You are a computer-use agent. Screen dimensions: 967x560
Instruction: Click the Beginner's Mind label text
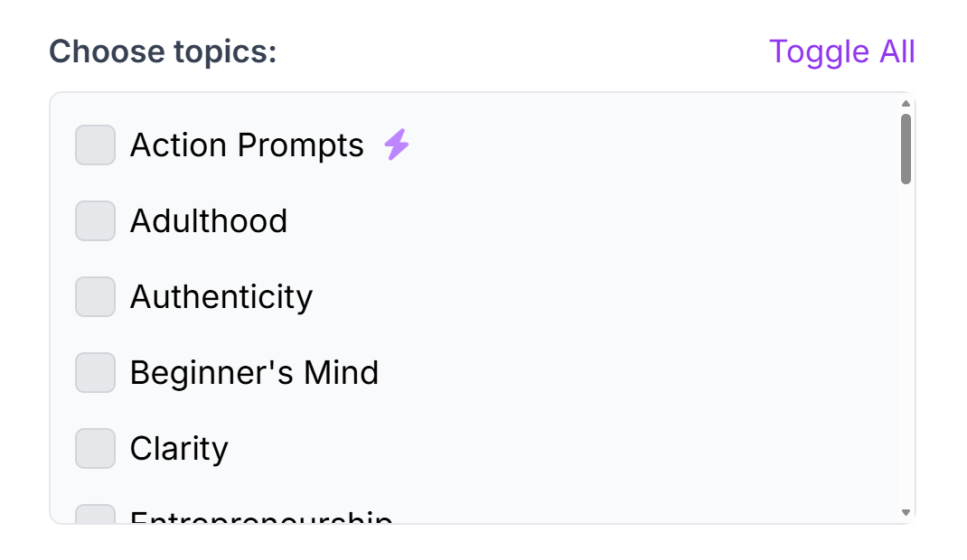(x=255, y=372)
